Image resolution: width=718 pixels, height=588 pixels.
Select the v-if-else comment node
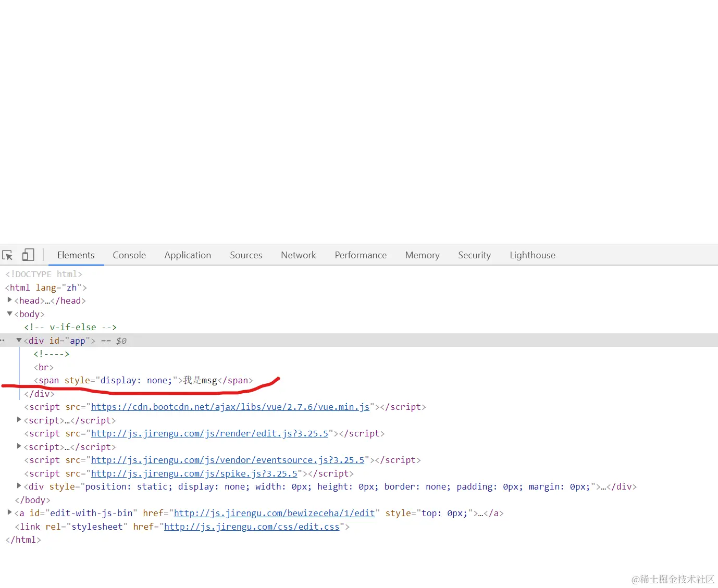[70, 327]
